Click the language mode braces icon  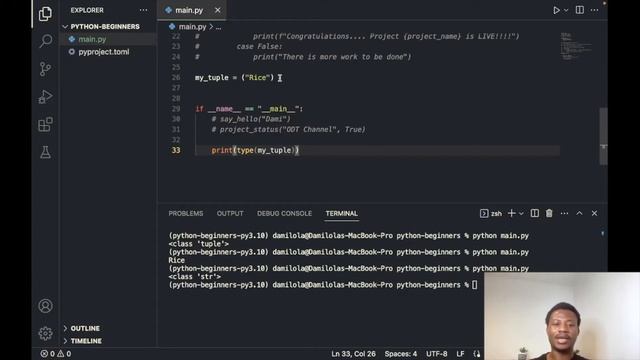point(477,354)
